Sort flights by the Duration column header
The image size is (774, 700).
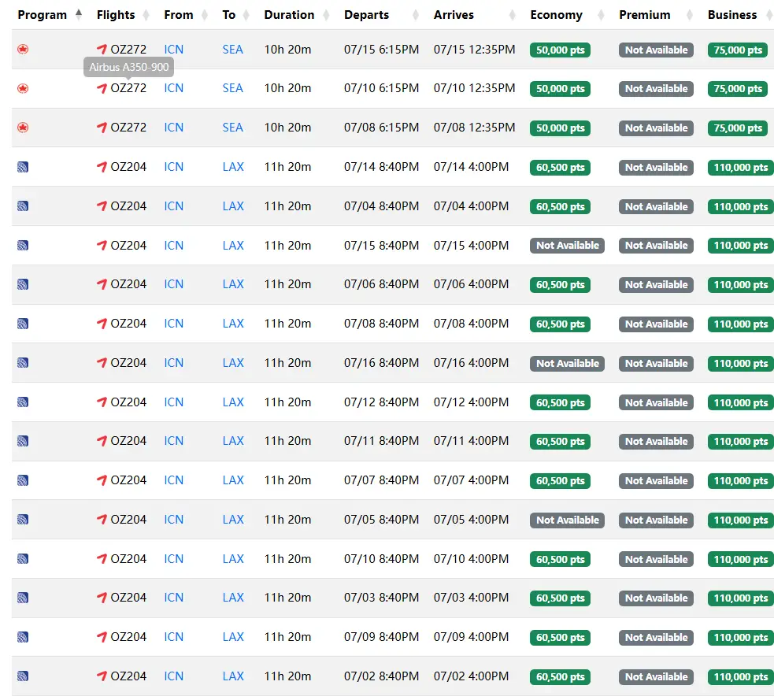289,15
